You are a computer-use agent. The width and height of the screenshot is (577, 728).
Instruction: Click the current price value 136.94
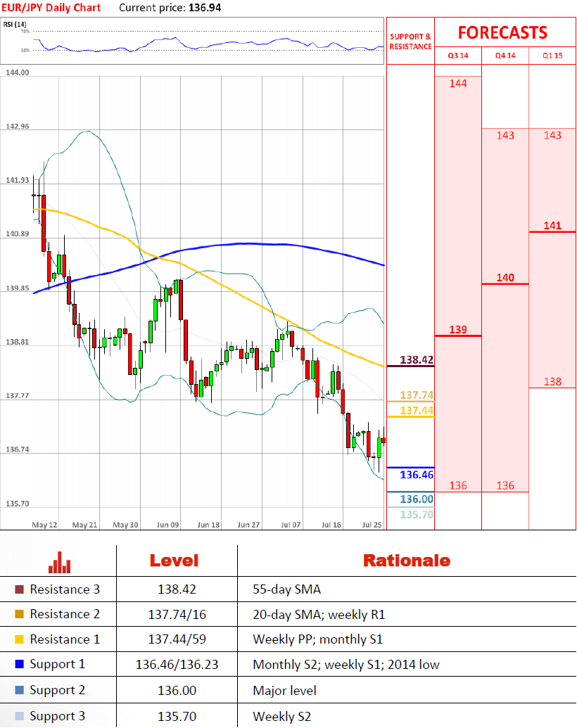tap(205, 8)
